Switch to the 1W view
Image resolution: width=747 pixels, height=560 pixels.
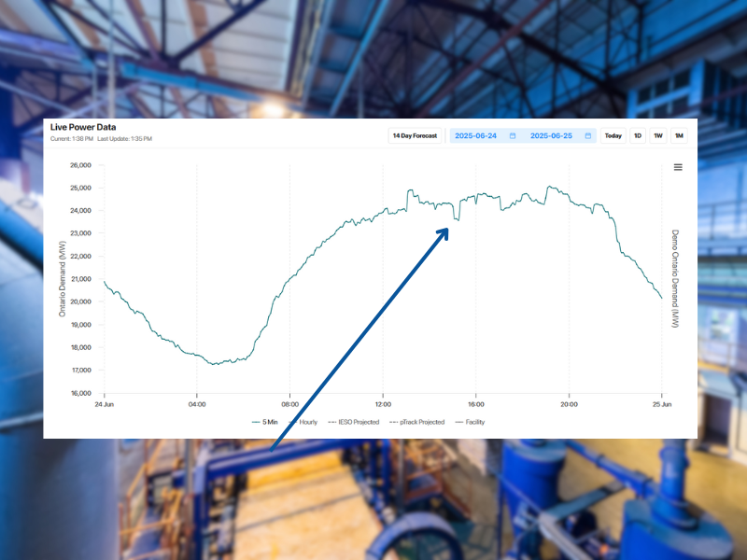(x=659, y=135)
